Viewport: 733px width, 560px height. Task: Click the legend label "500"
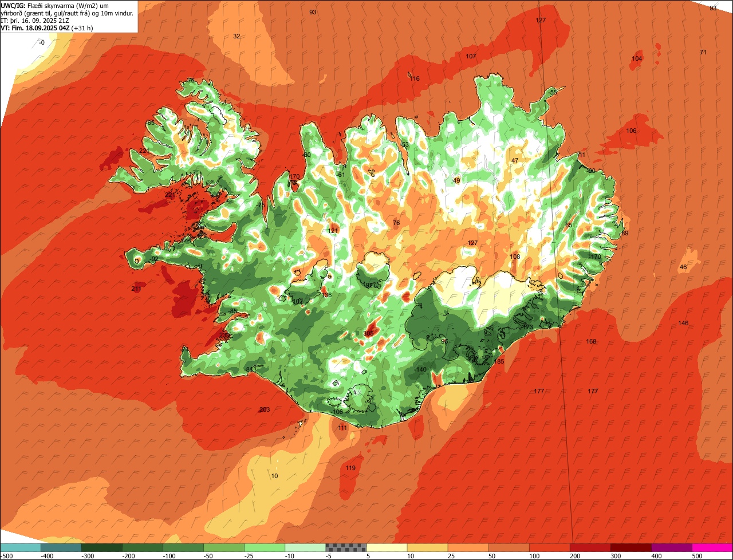click(697, 556)
